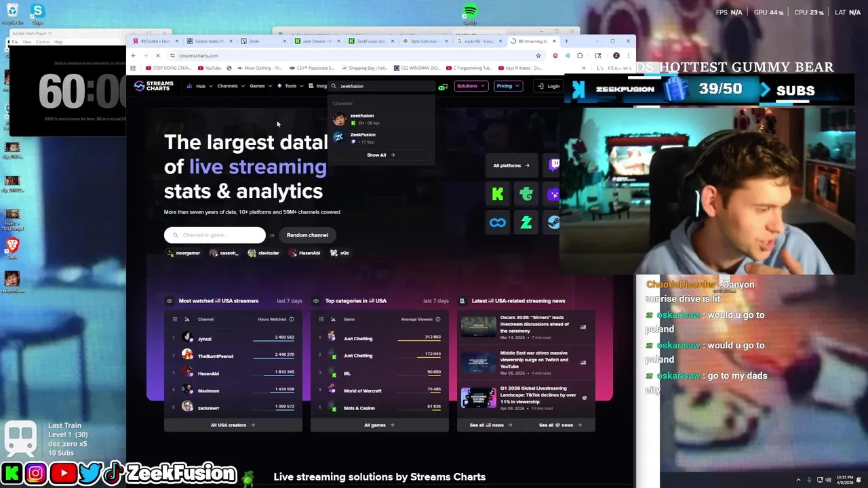Click the info icon beside Hours Watched
868x488 pixels.
click(x=292, y=319)
